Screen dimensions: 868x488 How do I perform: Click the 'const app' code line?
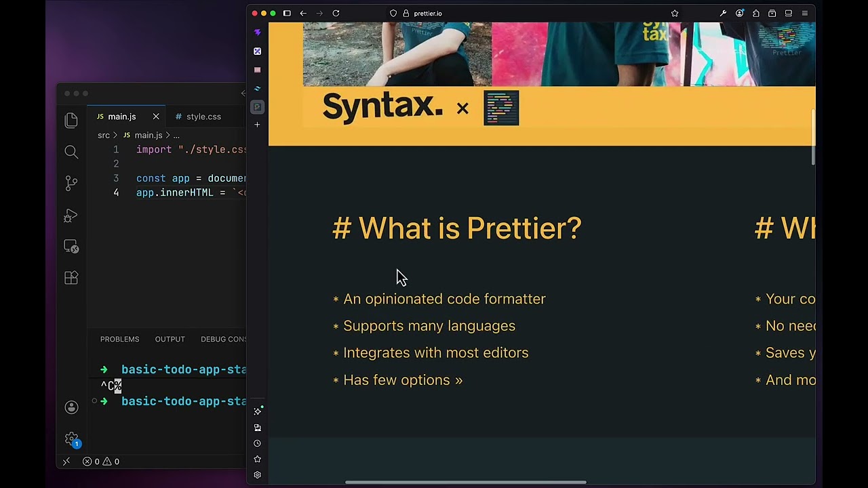point(191,178)
